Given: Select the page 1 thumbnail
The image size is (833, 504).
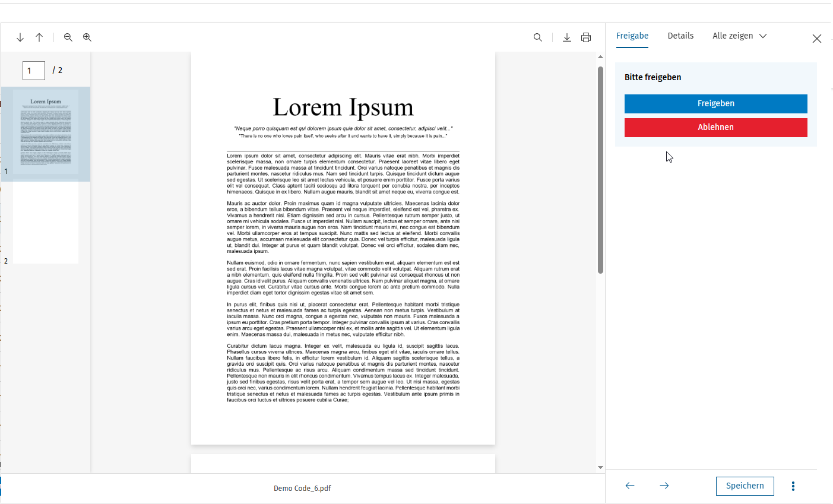Looking at the screenshot, I should point(46,132).
